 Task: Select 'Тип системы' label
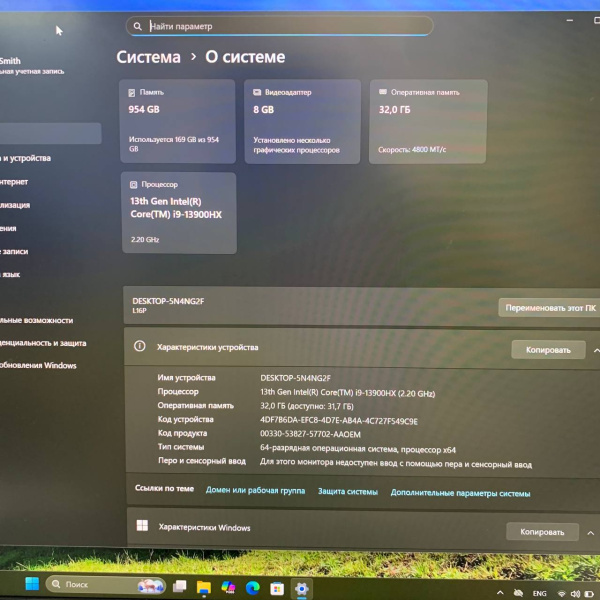point(181,447)
